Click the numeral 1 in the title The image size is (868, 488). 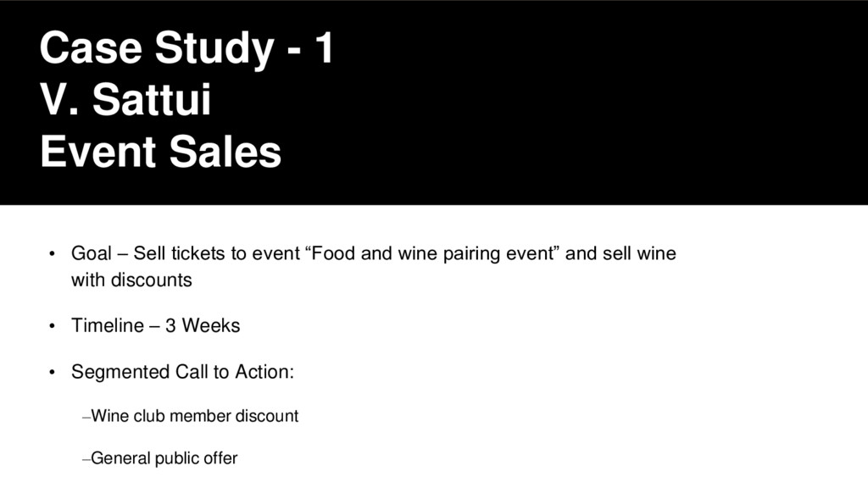pyautogui.click(x=325, y=47)
